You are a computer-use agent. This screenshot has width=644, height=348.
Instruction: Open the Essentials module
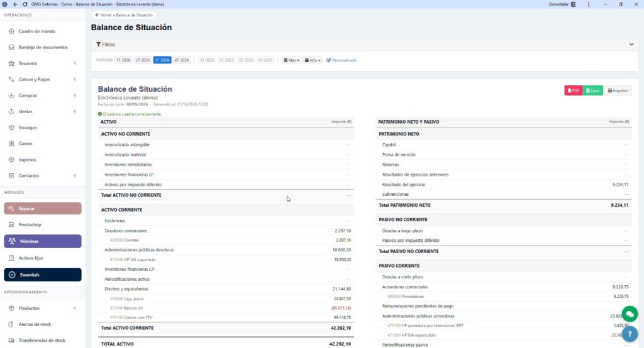tap(43, 275)
